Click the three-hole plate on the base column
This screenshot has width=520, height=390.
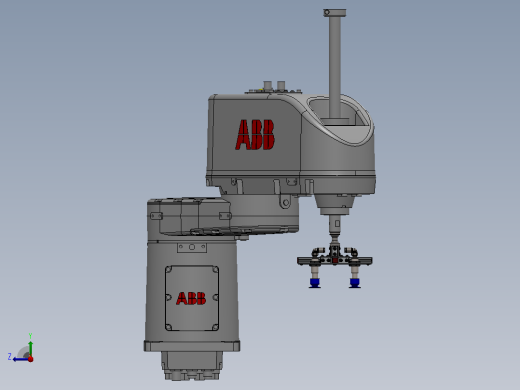192,247
